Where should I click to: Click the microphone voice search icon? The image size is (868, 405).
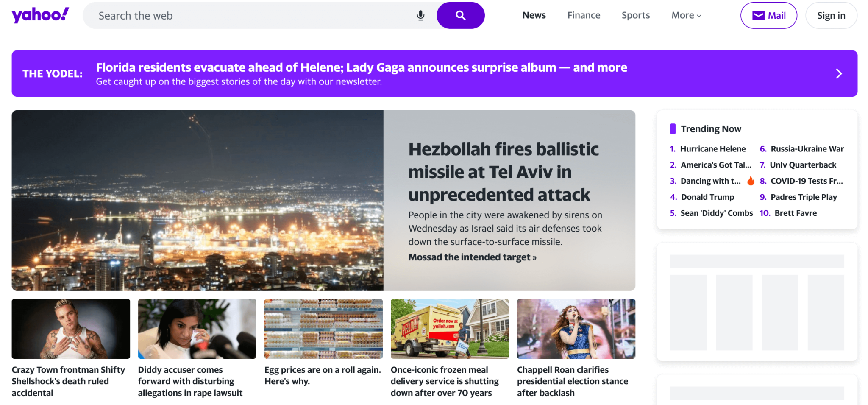(420, 16)
